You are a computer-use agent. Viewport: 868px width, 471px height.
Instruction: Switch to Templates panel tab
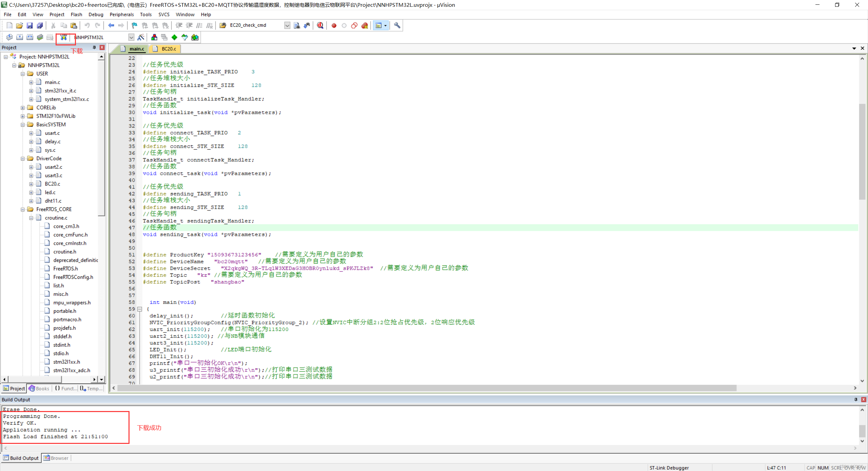tap(91, 389)
